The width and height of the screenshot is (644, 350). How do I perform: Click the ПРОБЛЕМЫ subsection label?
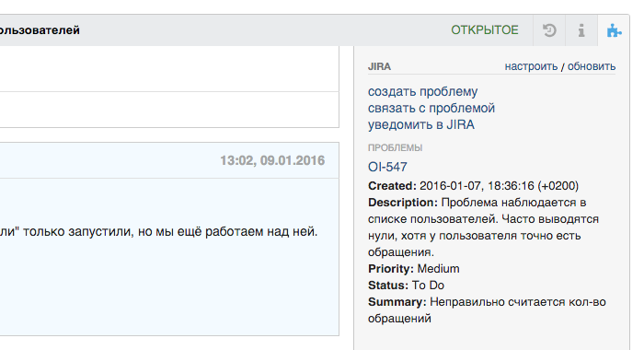[395, 147]
